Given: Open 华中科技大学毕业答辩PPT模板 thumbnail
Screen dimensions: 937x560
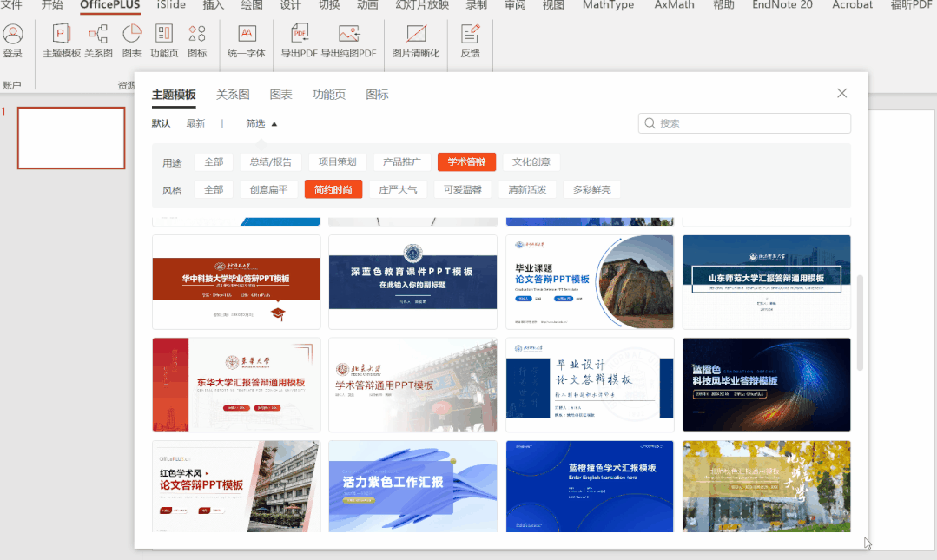Looking at the screenshot, I should point(236,281).
